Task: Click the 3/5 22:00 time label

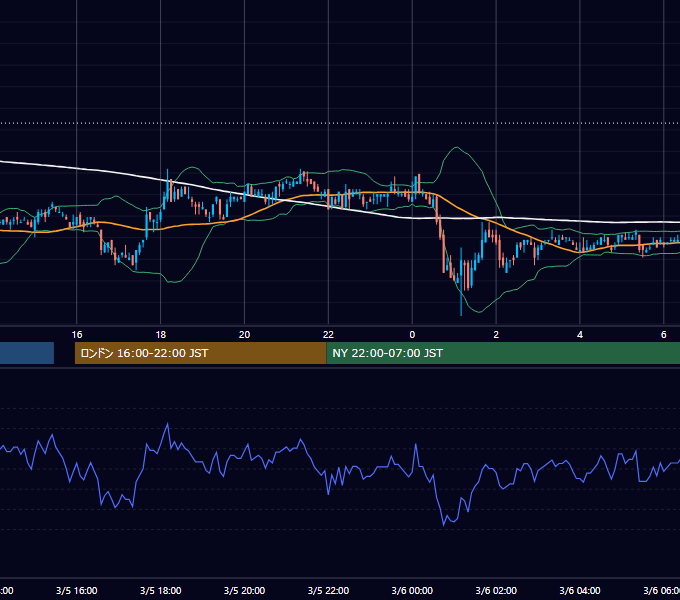Action: (328, 591)
